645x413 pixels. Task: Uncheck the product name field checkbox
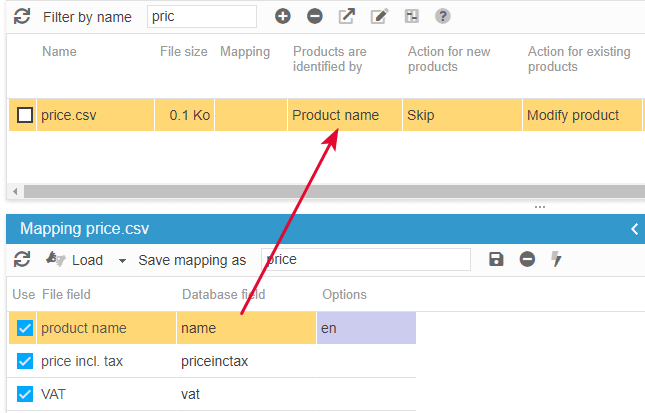(25, 328)
